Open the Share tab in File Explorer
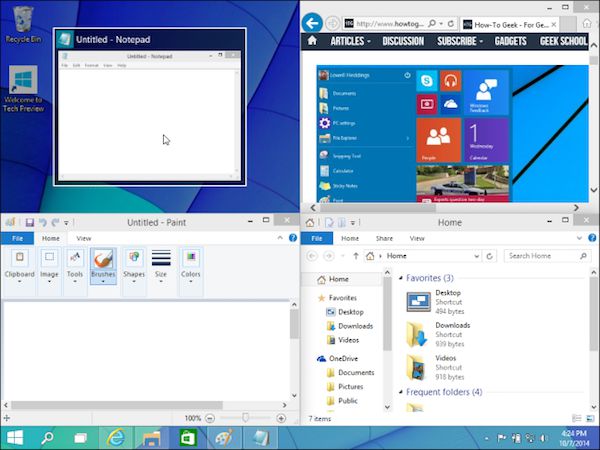 [x=384, y=239]
